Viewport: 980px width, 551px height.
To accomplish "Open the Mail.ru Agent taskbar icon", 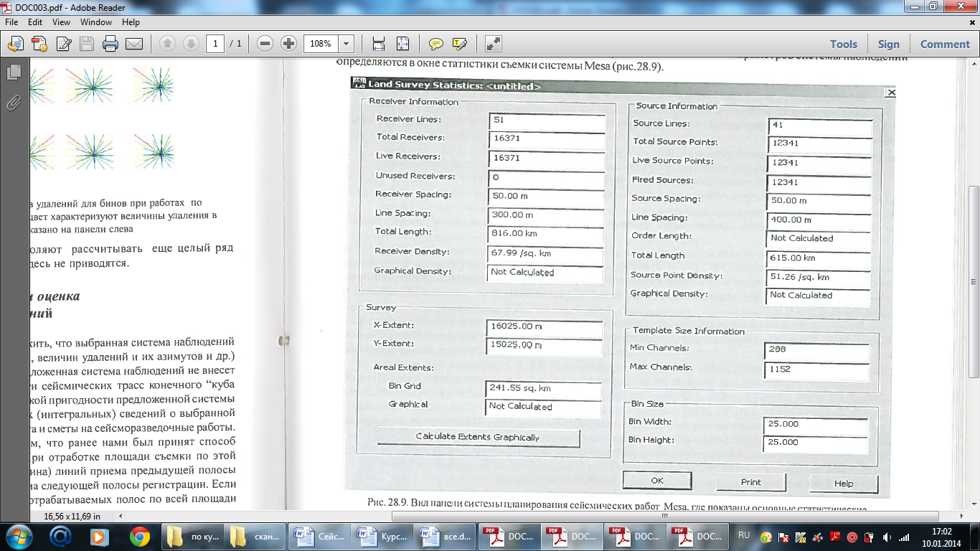I will coord(60,536).
